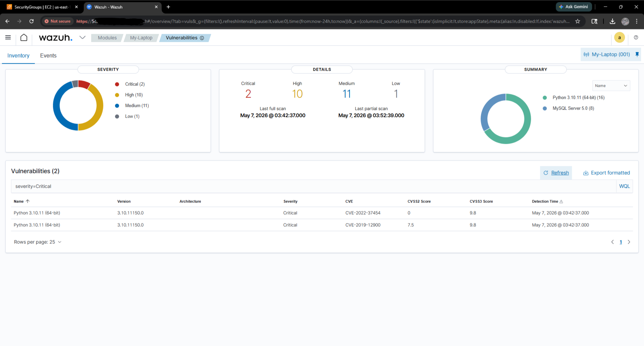Sort by the Detection Time column header
This screenshot has width=644, height=346.
tap(547, 201)
